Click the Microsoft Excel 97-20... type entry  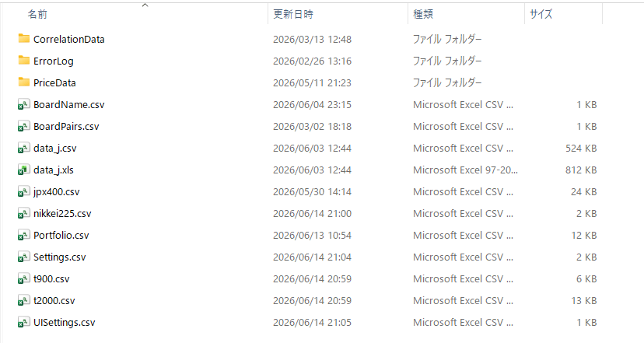point(465,170)
